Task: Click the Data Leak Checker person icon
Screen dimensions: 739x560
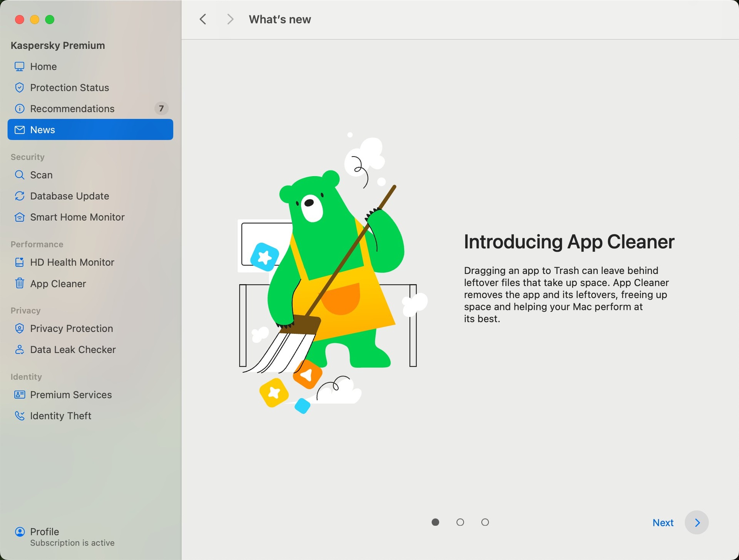Action: 19,350
